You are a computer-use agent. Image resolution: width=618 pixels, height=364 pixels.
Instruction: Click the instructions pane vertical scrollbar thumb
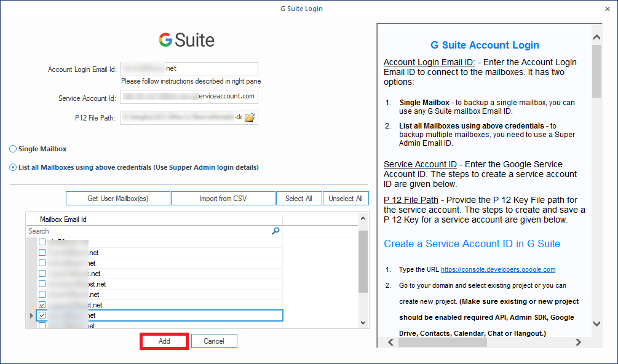pos(596,71)
